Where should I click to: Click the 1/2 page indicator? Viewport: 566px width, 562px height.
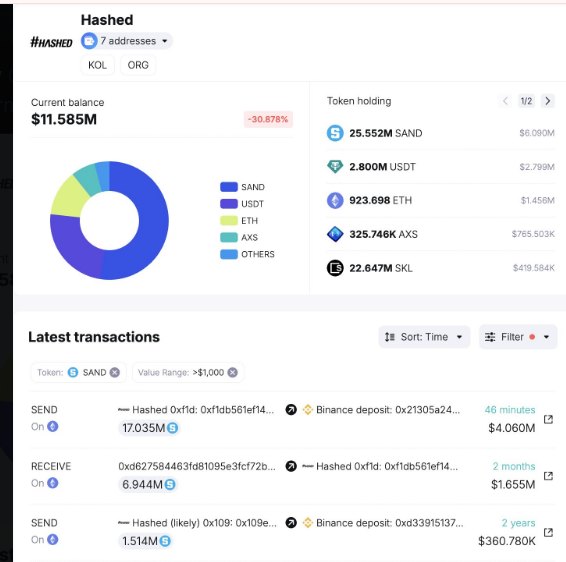pyautogui.click(x=526, y=101)
